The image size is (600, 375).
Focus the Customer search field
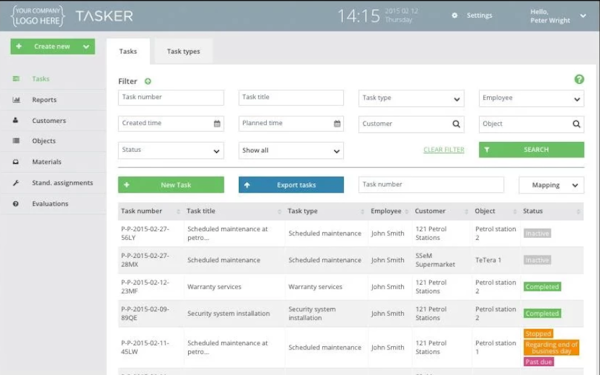coord(411,124)
